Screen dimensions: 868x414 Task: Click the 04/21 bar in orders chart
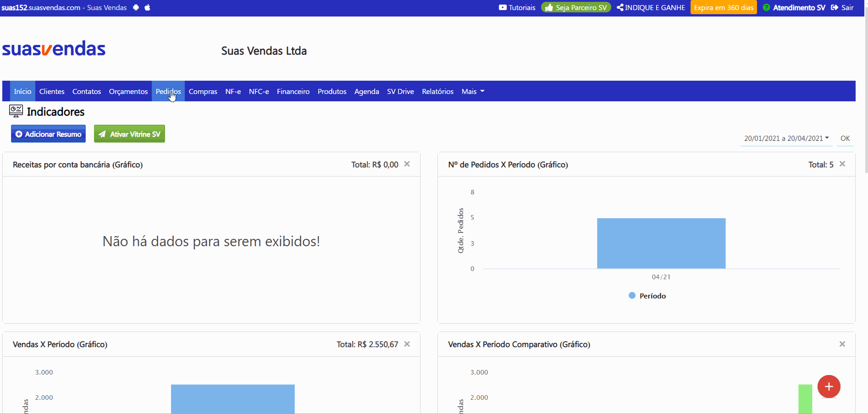click(x=661, y=243)
